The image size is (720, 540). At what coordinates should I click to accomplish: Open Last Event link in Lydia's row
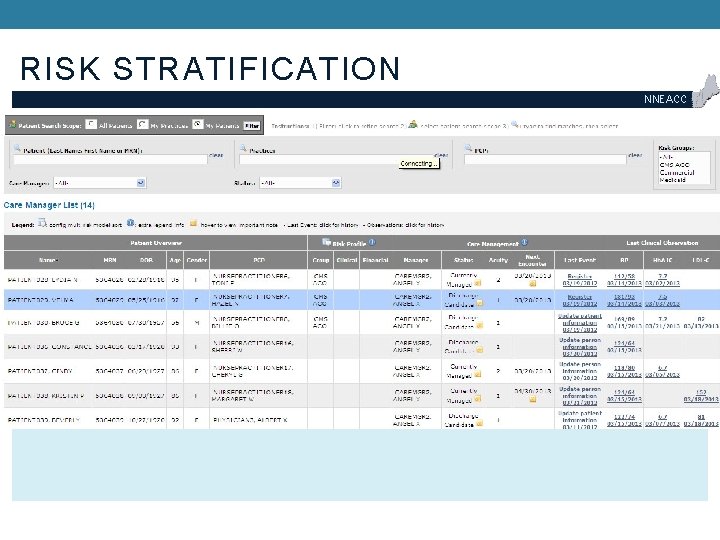tap(579, 280)
